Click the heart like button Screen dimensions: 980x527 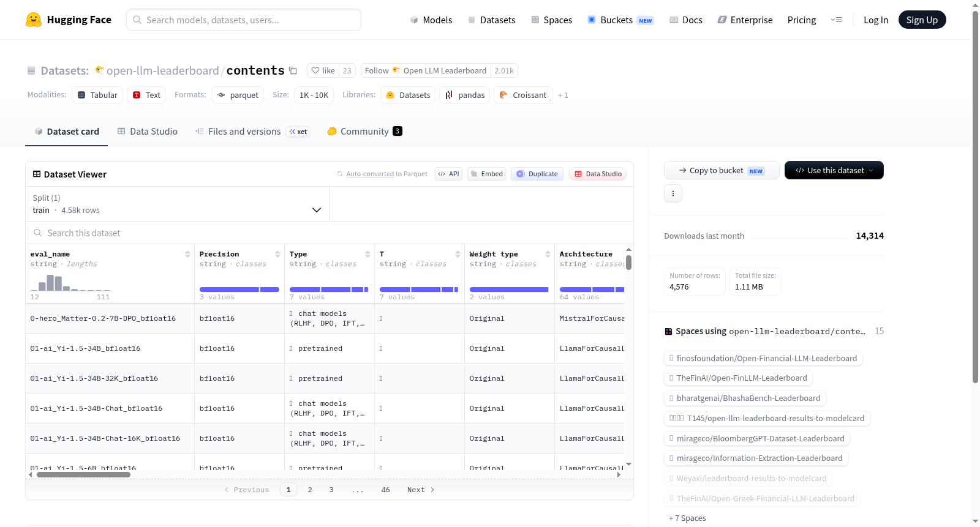click(323, 70)
